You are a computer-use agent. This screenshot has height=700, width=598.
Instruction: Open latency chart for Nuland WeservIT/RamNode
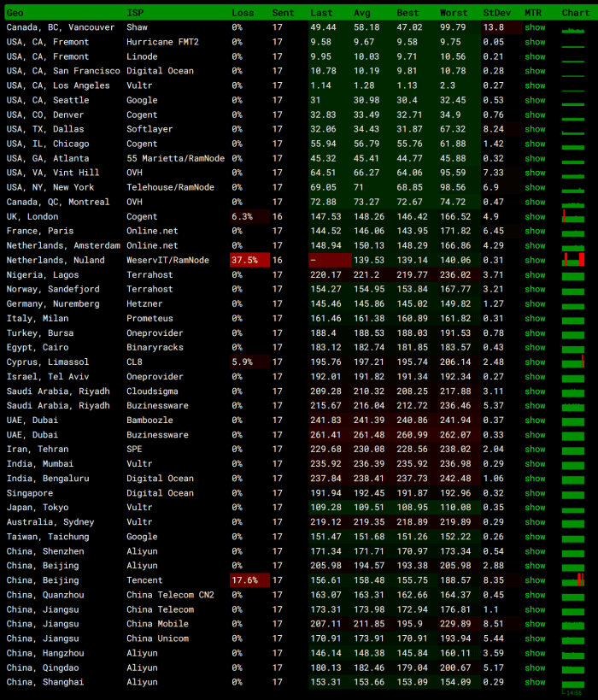[x=573, y=259]
